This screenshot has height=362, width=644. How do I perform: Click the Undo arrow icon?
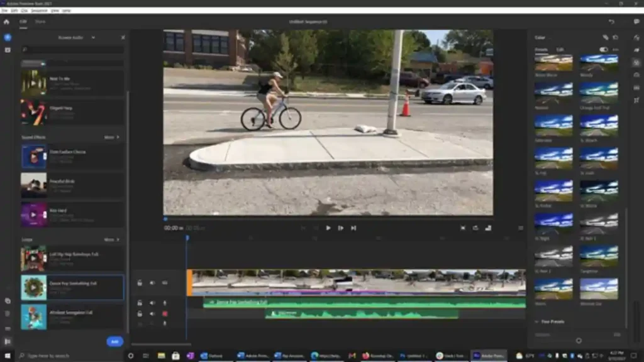(x=611, y=22)
